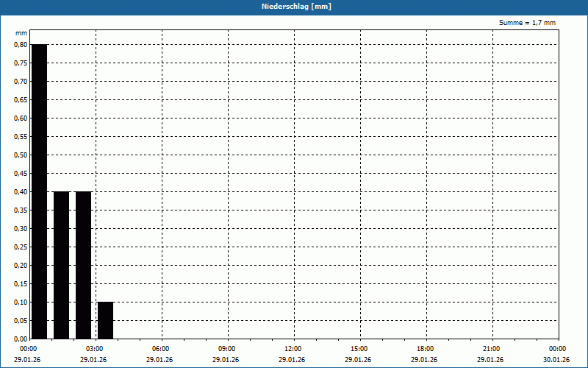The width and height of the screenshot is (588, 368).
Task: Select the 15:00 time axis label
Action: [x=359, y=349]
